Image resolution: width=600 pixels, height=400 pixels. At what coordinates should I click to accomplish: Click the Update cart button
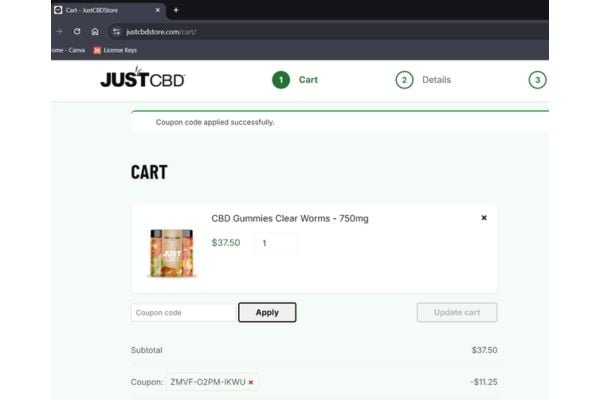[x=457, y=312]
